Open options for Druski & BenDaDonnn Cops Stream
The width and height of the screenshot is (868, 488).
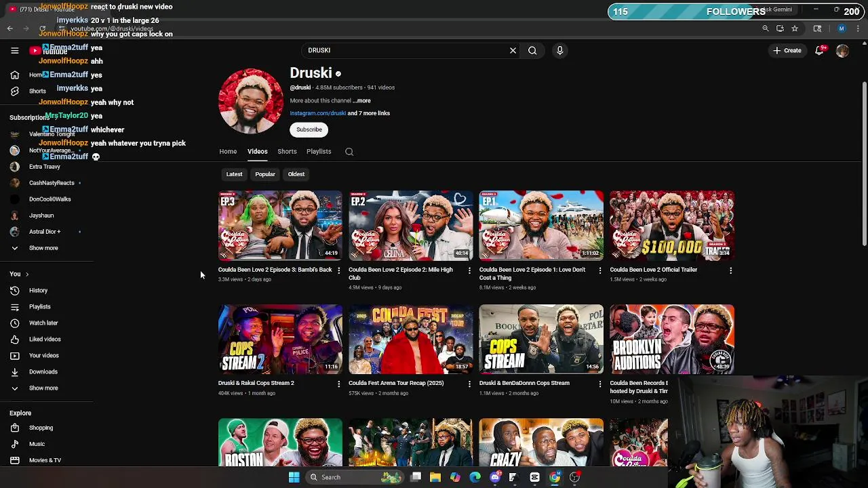(x=599, y=384)
